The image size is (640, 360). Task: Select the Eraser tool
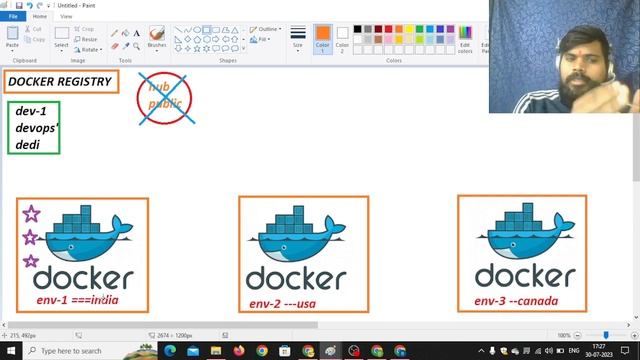115,47
